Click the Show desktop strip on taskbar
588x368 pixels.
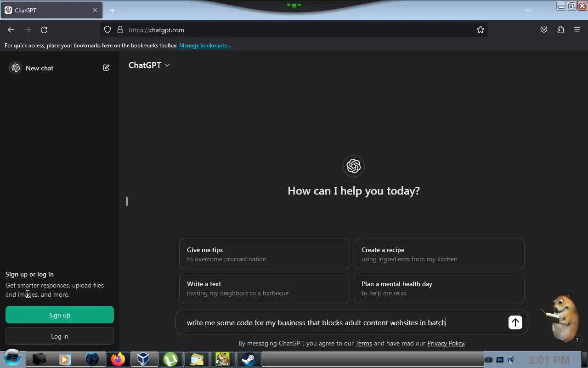pos(585,359)
